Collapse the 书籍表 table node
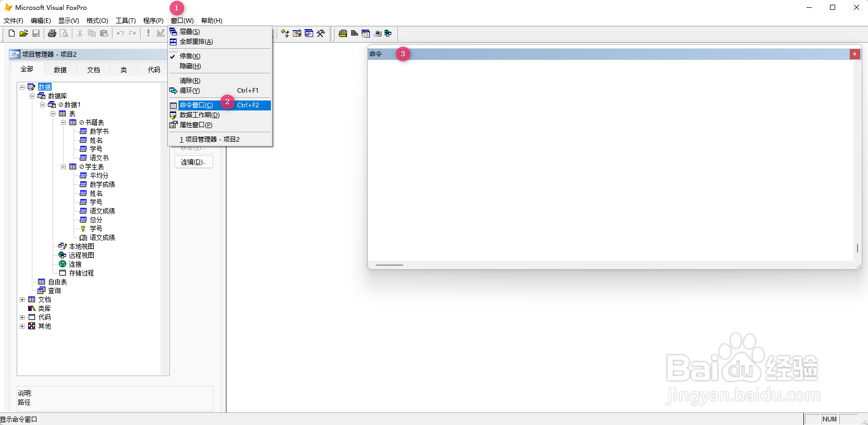 coord(64,122)
